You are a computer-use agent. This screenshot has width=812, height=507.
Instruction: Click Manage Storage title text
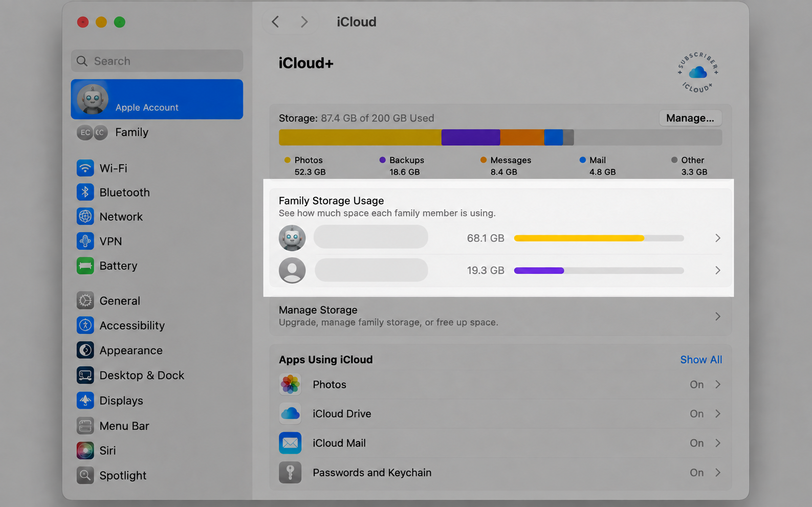coord(318,310)
